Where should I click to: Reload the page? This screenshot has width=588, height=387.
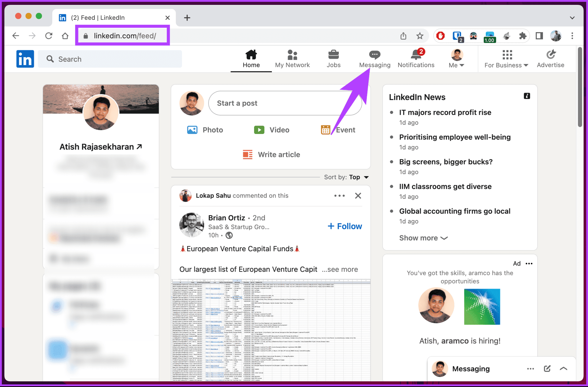[x=49, y=36]
